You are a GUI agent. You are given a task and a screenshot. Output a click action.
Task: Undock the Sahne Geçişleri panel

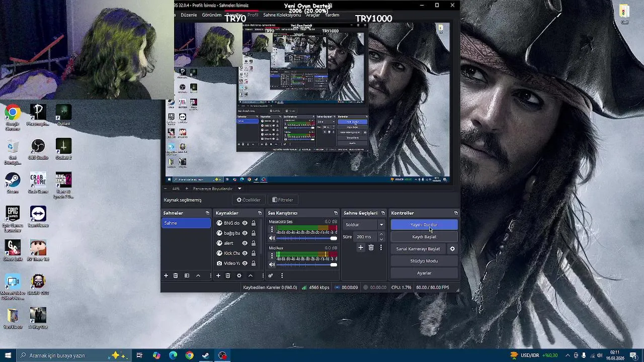click(x=383, y=213)
